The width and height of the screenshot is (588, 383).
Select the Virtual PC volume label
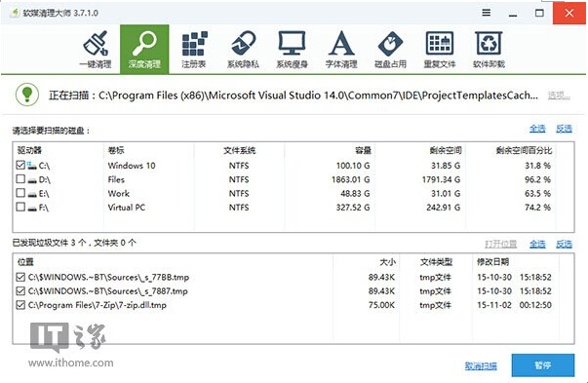point(127,208)
